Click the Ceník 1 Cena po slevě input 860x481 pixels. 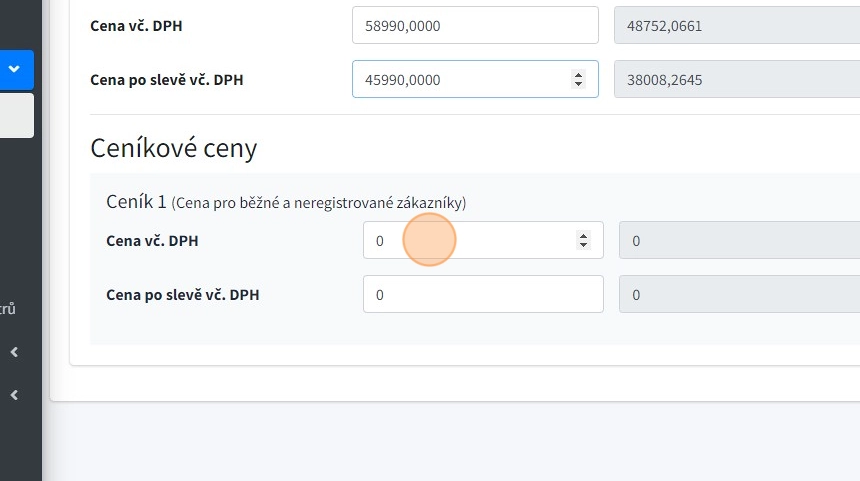pyautogui.click(x=482, y=295)
